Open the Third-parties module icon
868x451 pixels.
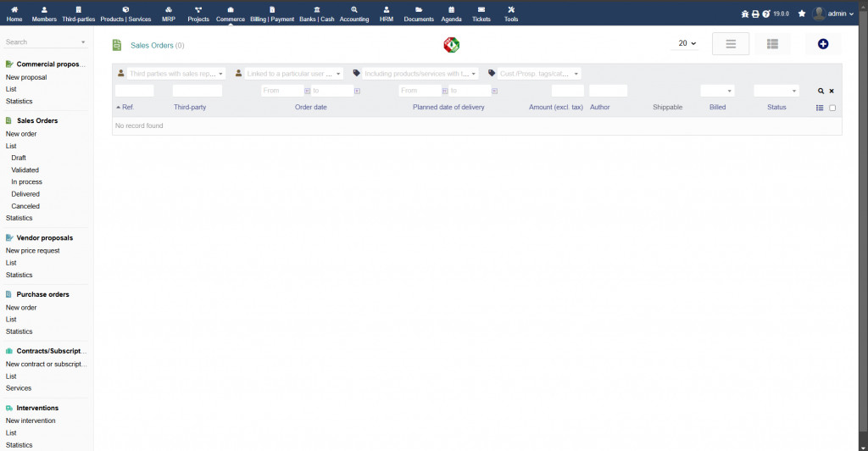pyautogui.click(x=79, y=9)
